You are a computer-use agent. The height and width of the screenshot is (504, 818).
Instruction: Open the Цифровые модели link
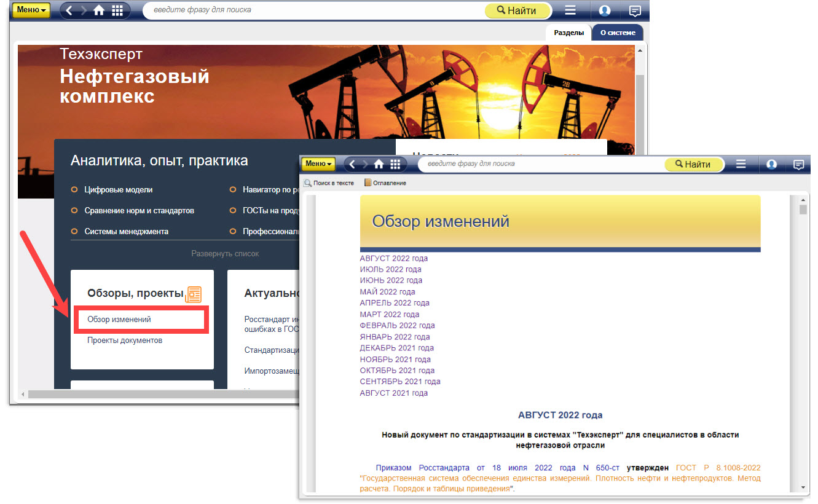(119, 190)
